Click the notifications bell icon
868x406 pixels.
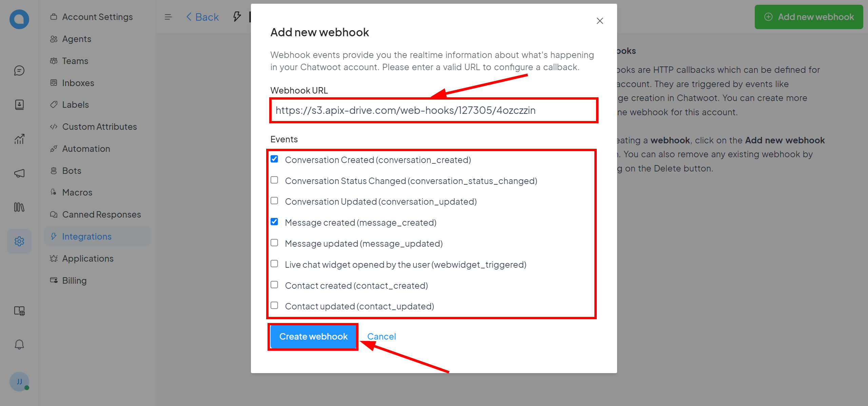pyautogui.click(x=19, y=344)
